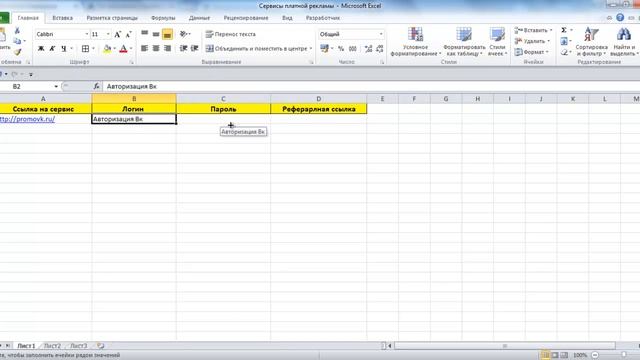The height and width of the screenshot is (360, 640).
Task: Decrease font size (small A)
Action: click(x=128, y=34)
